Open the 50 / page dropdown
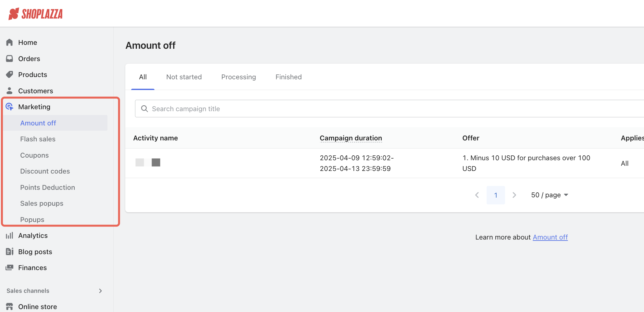Screen dimensions: 644x312 pos(549,195)
